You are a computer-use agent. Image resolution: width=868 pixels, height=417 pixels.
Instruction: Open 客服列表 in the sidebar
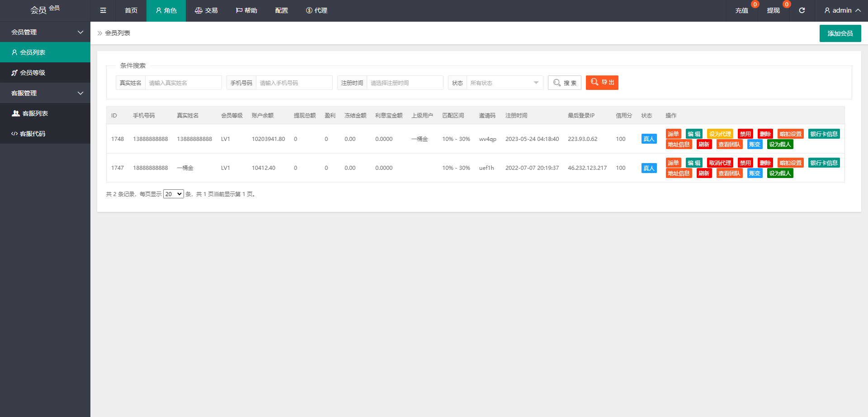pyautogui.click(x=35, y=113)
